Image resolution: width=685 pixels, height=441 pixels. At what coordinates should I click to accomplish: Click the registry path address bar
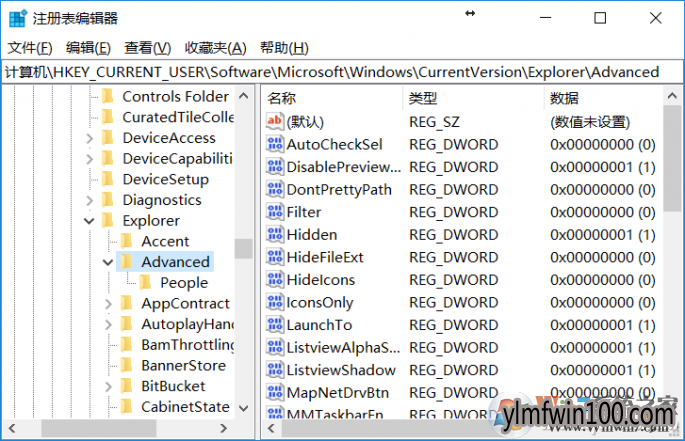click(x=342, y=72)
